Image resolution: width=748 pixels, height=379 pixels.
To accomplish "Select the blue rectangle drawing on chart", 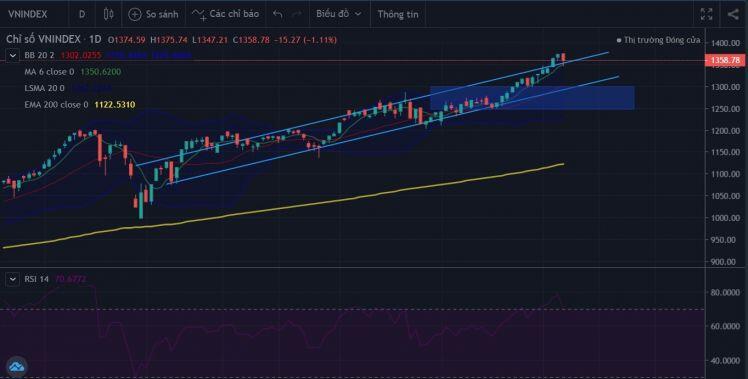I will 532,98.
